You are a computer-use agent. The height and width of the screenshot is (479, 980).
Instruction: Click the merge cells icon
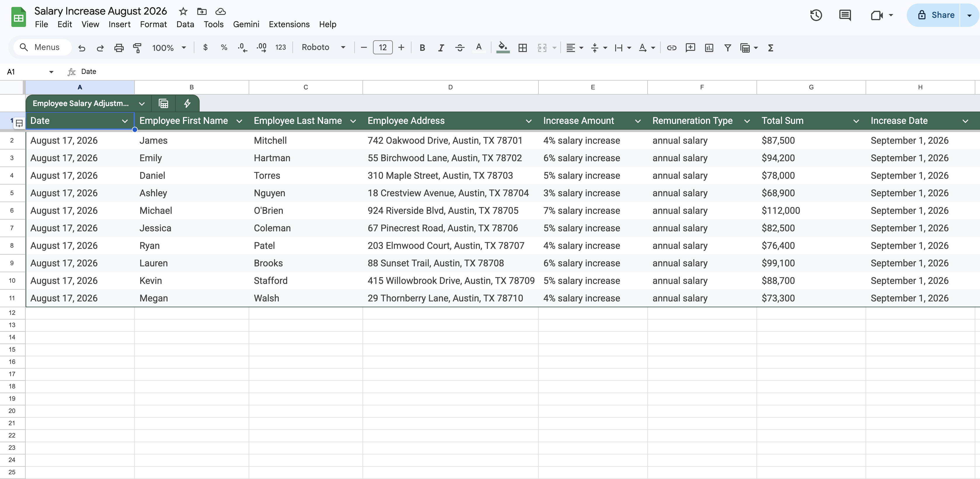[542, 48]
